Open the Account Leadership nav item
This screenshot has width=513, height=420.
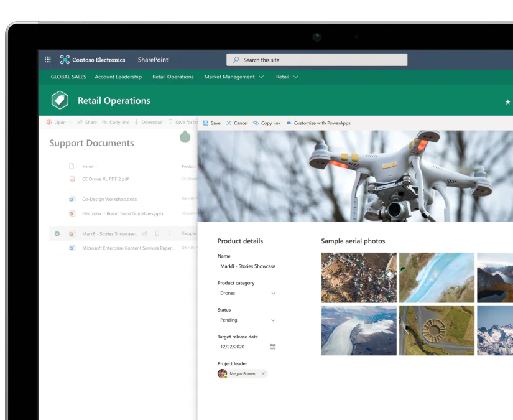pyautogui.click(x=118, y=77)
